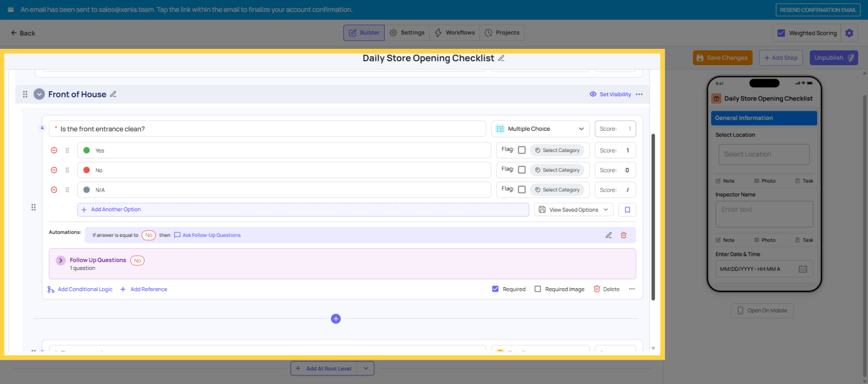Delete the automation rule with trash icon

tap(623, 235)
